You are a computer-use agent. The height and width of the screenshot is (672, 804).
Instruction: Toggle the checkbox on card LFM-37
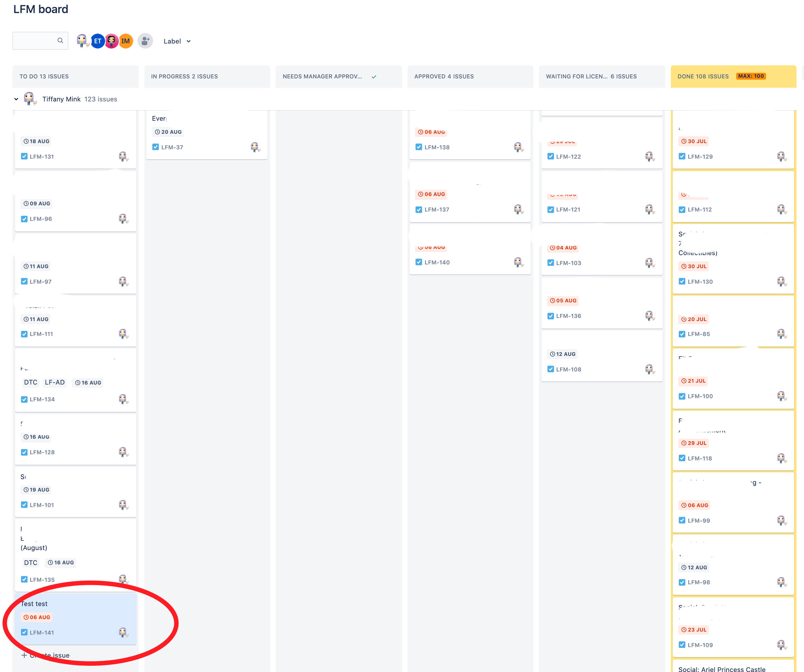pyautogui.click(x=156, y=147)
